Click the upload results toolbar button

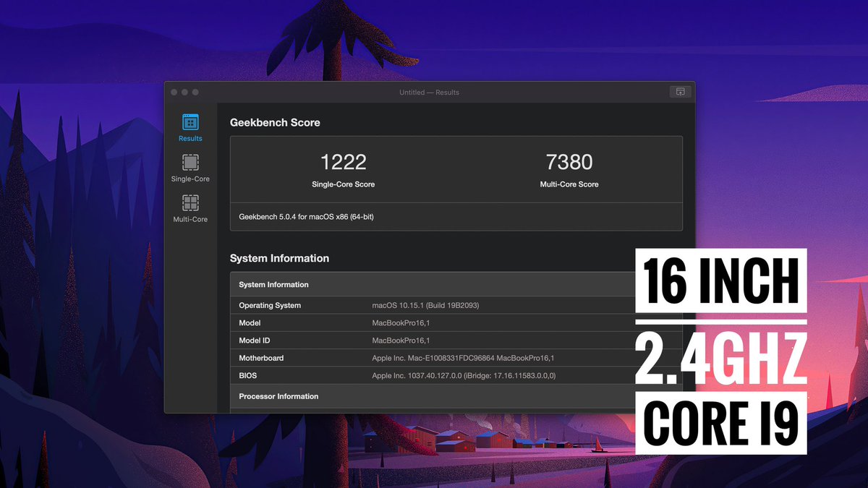click(x=680, y=92)
